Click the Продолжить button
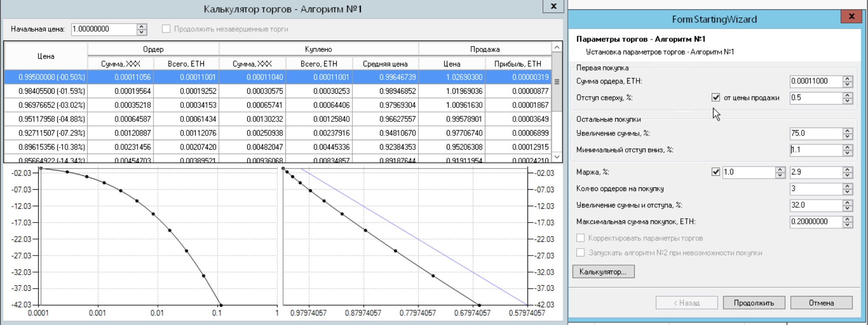Viewport: 868px width, 325px height. point(754,303)
